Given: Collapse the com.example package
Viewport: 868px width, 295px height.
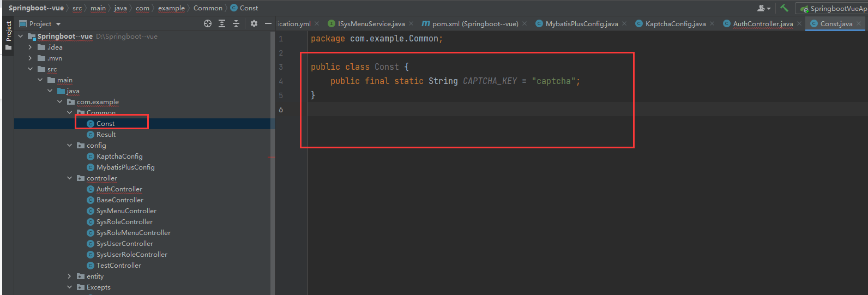Looking at the screenshot, I should click(x=60, y=102).
